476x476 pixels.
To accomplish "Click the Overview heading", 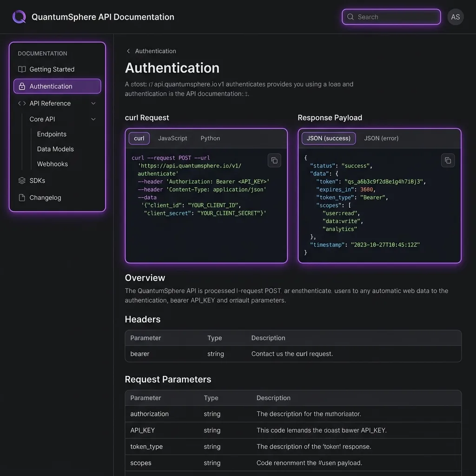I will click(x=145, y=278).
